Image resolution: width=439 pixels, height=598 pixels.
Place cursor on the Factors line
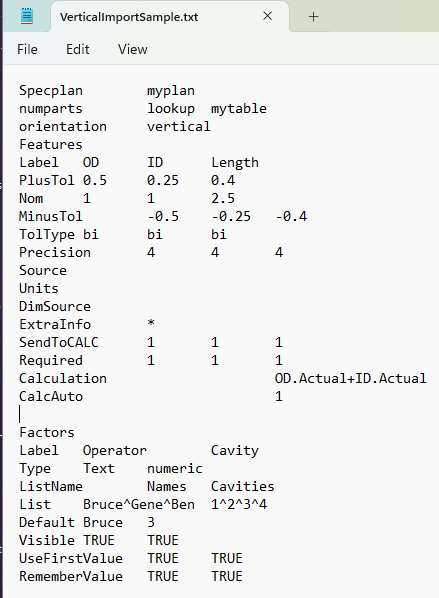(x=47, y=432)
